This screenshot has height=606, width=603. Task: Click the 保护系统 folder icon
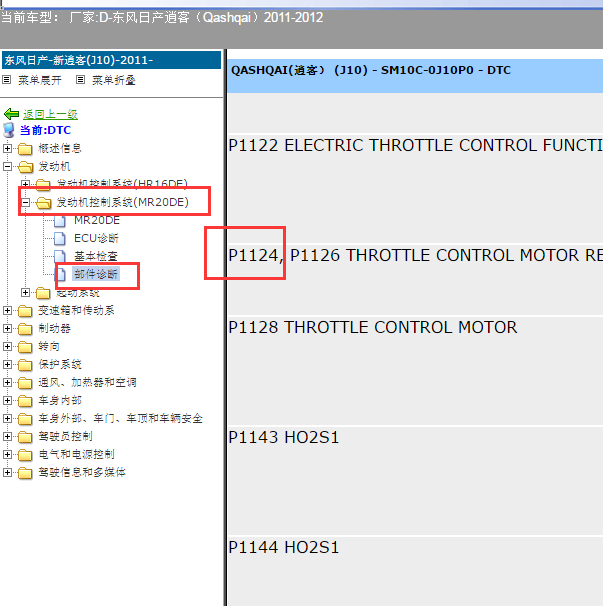click(x=25, y=365)
